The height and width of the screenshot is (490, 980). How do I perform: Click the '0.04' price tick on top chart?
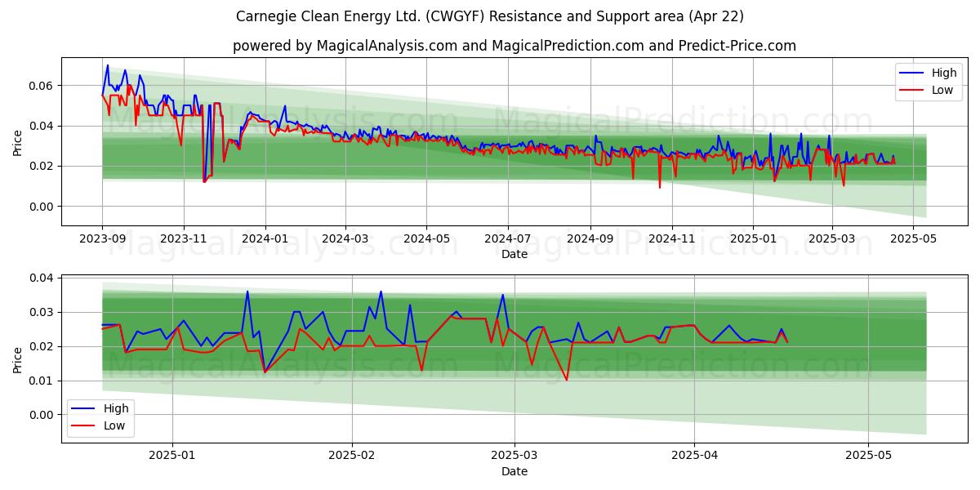point(41,126)
